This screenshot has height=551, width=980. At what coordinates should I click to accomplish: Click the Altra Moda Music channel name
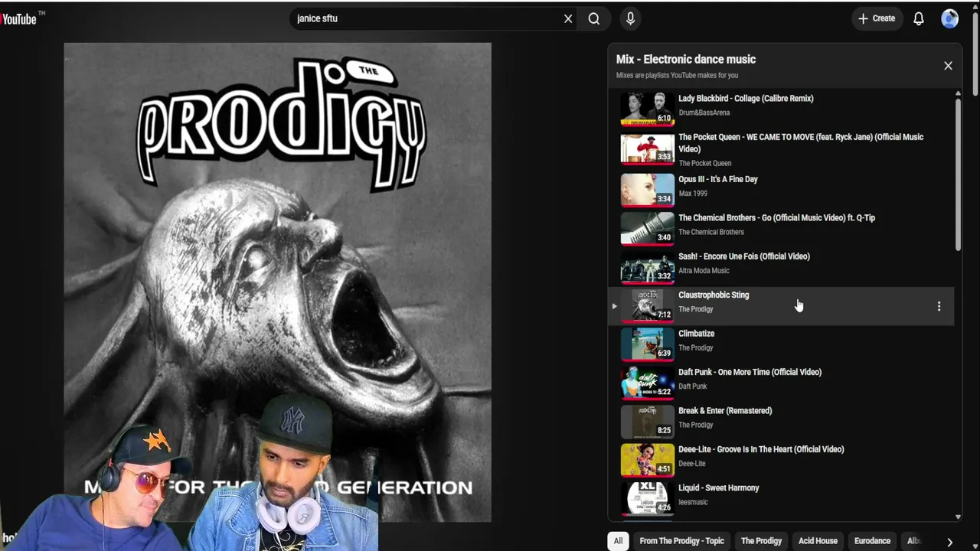pyautogui.click(x=704, y=271)
